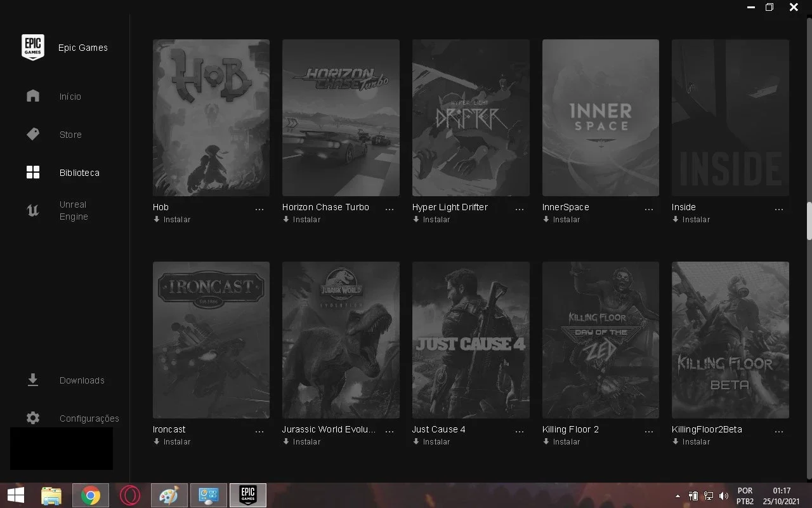The height and width of the screenshot is (508, 812).
Task: Show more options for Killing Floor 2
Action: pos(649,431)
